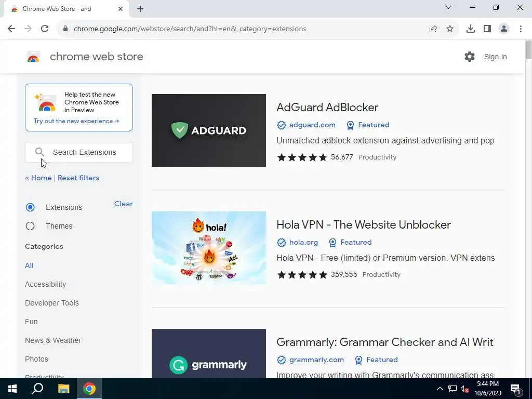Click Reset filters link

(78, 178)
